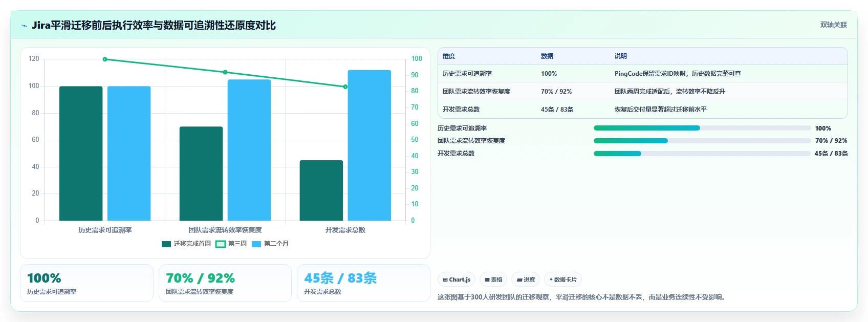Screen dimensions: 868x322
Task: Open the 45条 / 83条 KPI card
Action: coord(363,283)
